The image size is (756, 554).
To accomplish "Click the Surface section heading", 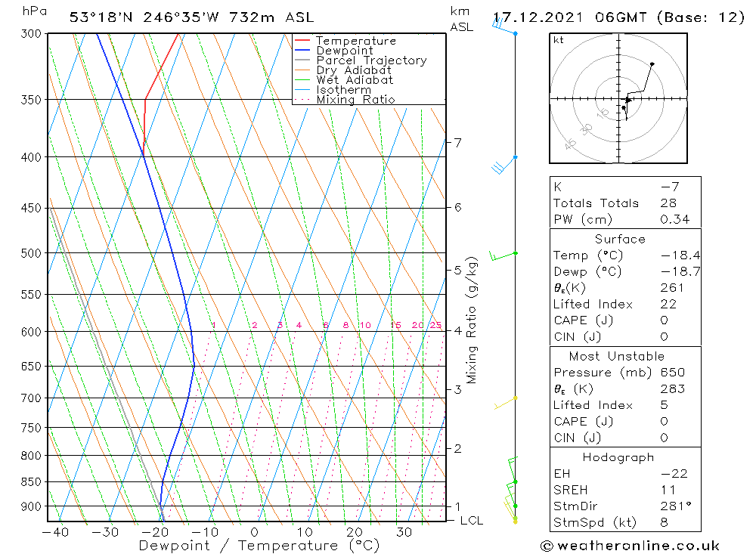I will (620, 240).
